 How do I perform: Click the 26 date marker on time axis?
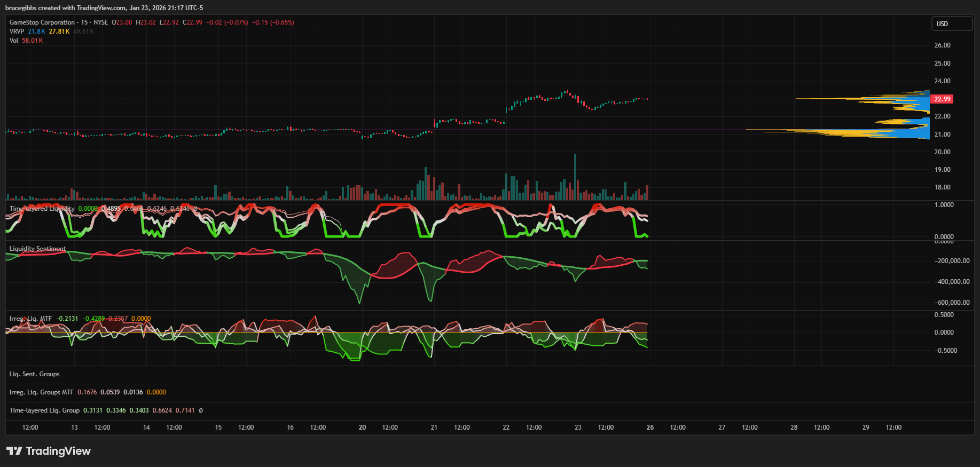tap(650, 428)
